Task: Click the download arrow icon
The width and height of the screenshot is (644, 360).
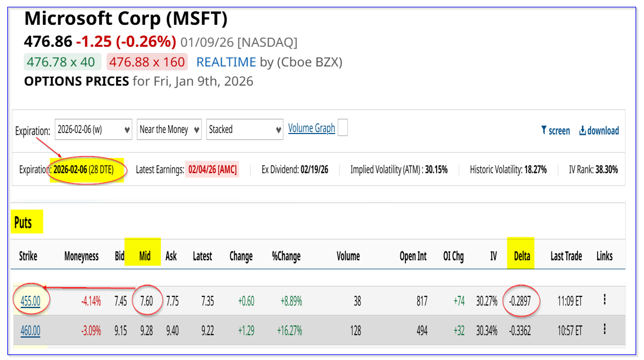Action: pyautogui.click(x=583, y=131)
